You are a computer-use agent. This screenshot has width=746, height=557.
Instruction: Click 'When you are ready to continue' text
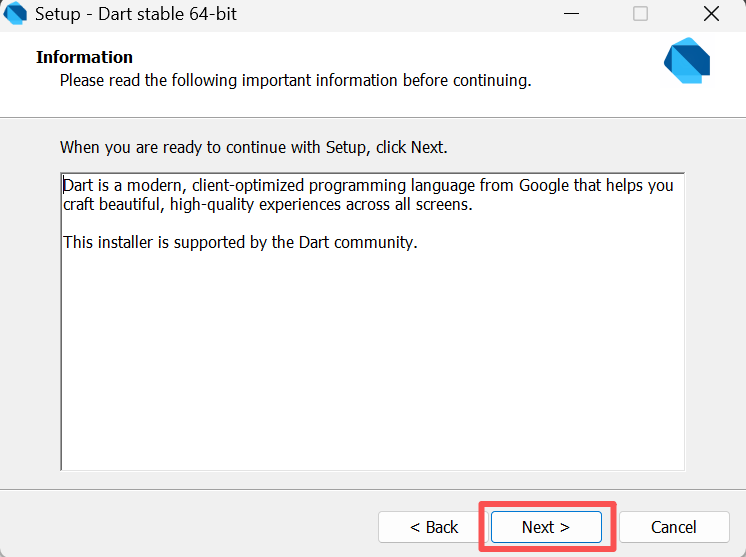pos(254,147)
